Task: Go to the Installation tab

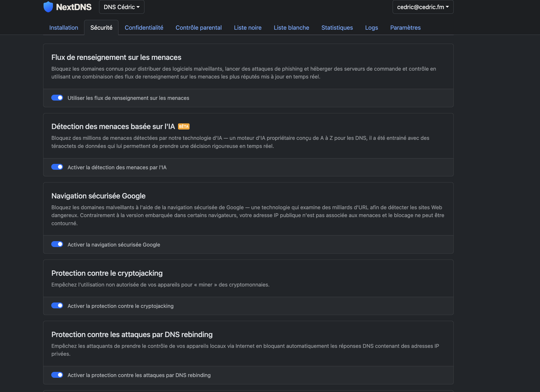Action: (64, 28)
